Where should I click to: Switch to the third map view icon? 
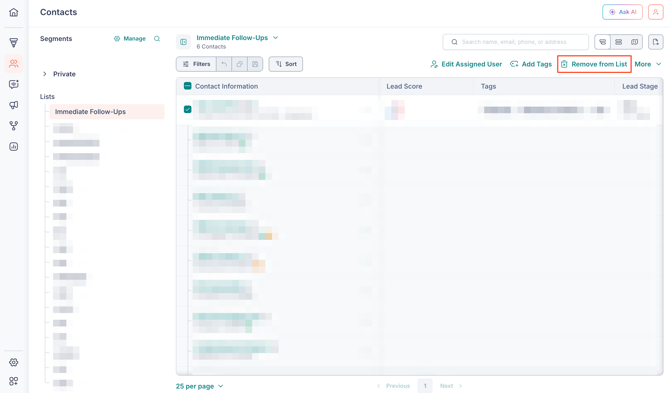(635, 42)
